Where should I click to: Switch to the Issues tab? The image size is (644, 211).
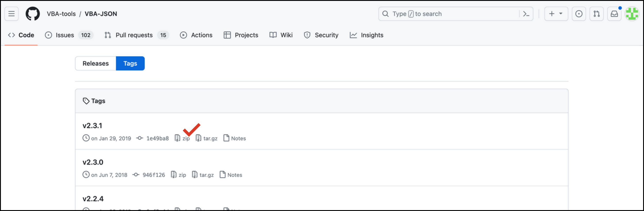coord(69,35)
